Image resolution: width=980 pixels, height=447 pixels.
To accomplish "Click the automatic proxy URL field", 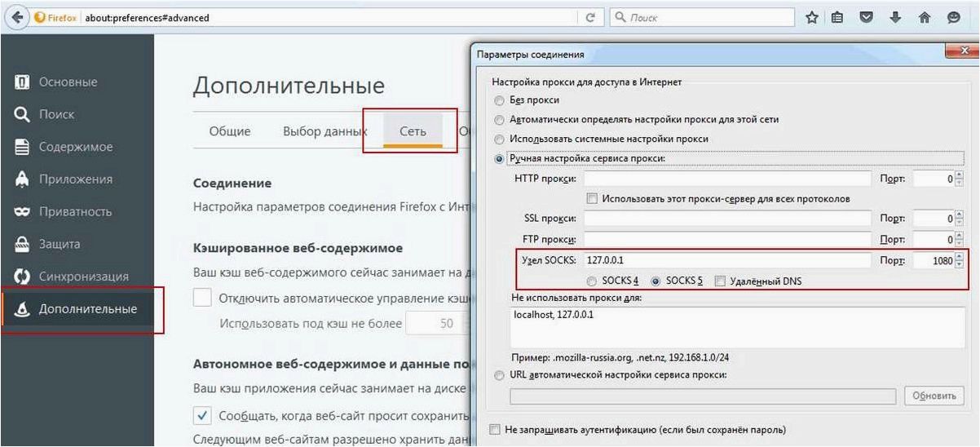I will coord(702,396).
